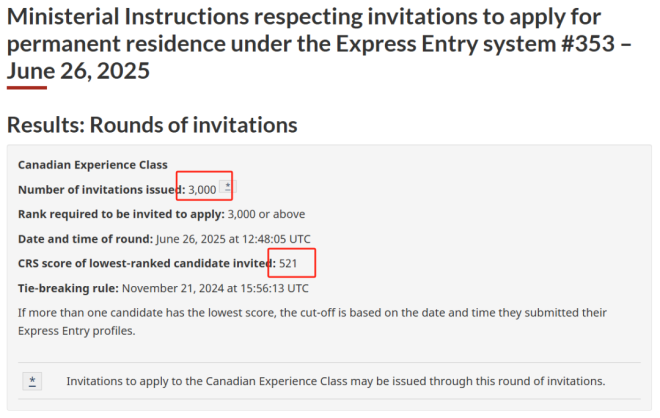
Task: Click 'June 26, 2025' in the page title
Action: [78, 71]
